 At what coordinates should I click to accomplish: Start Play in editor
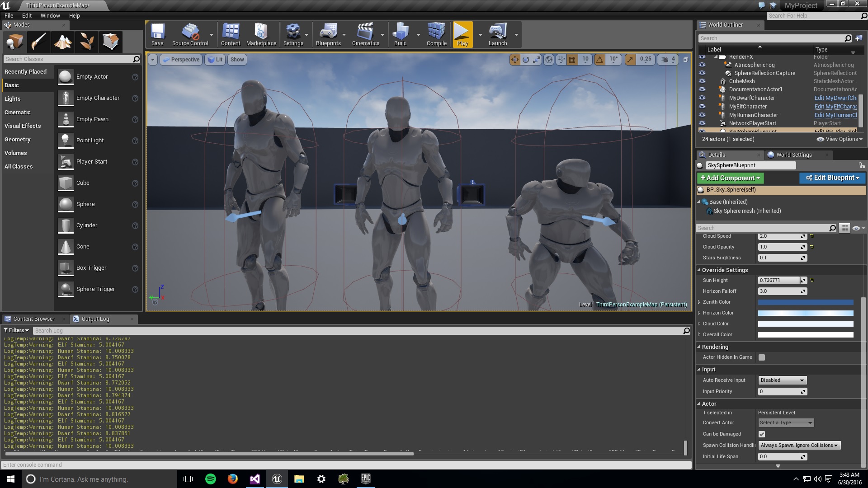pyautogui.click(x=462, y=34)
